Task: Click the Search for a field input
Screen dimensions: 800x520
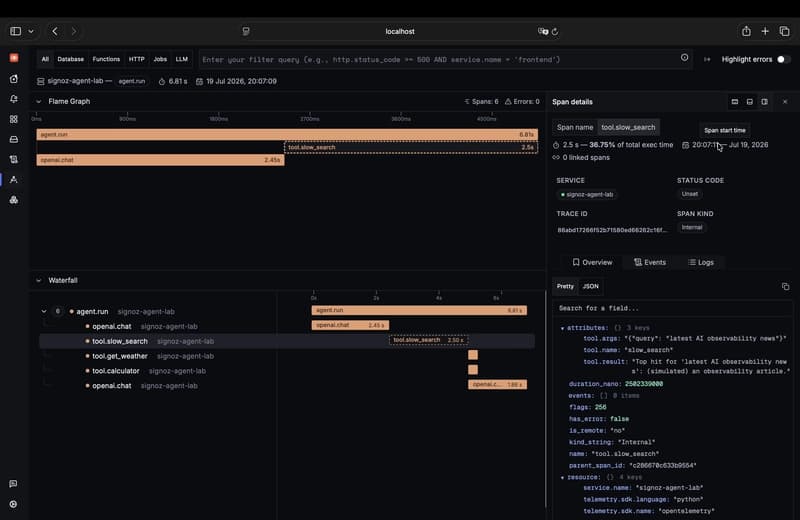Action: [673, 308]
